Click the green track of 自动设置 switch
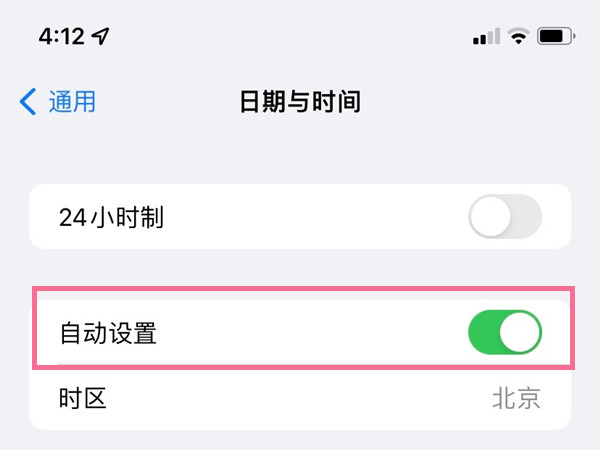Screen dimensions: 600x450 tap(486, 333)
